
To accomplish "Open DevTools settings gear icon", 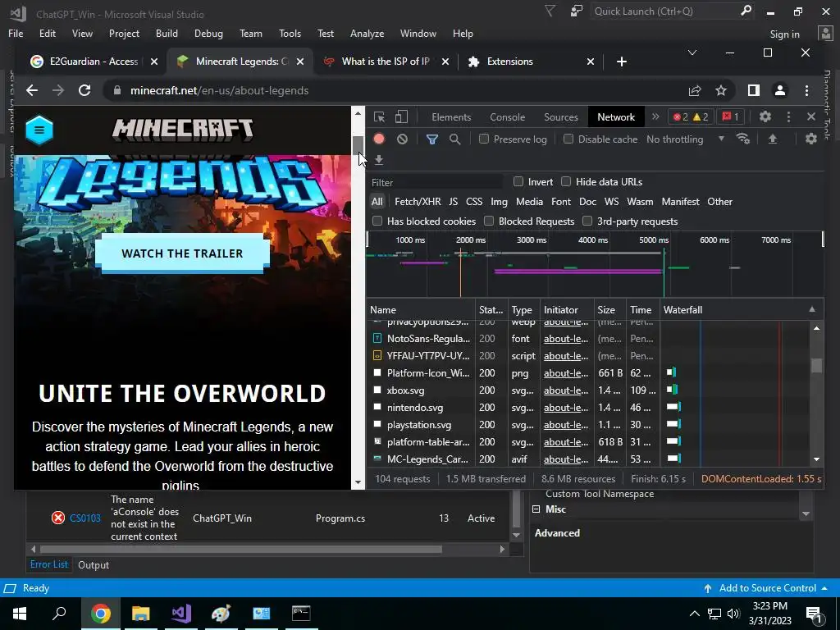I will click(765, 116).
